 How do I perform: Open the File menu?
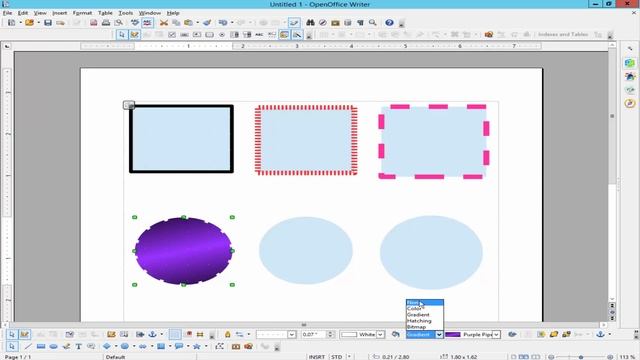coord(7,13)
